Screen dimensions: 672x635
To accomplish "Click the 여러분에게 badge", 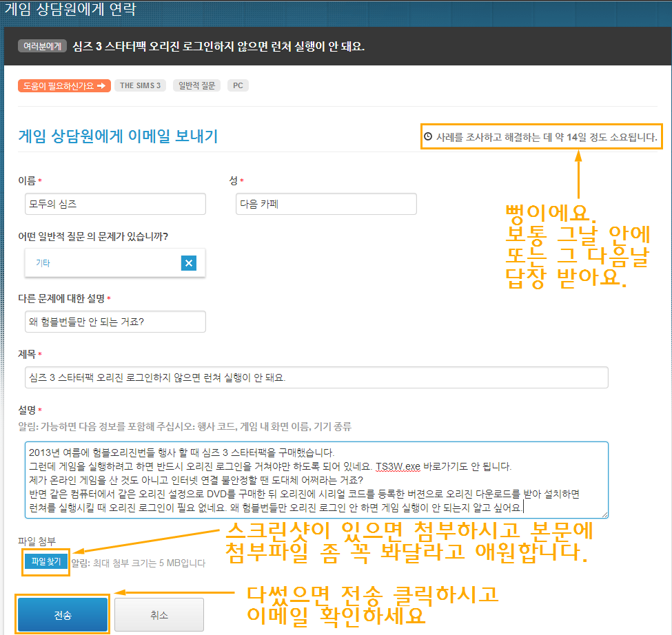I will pos(43,46).
